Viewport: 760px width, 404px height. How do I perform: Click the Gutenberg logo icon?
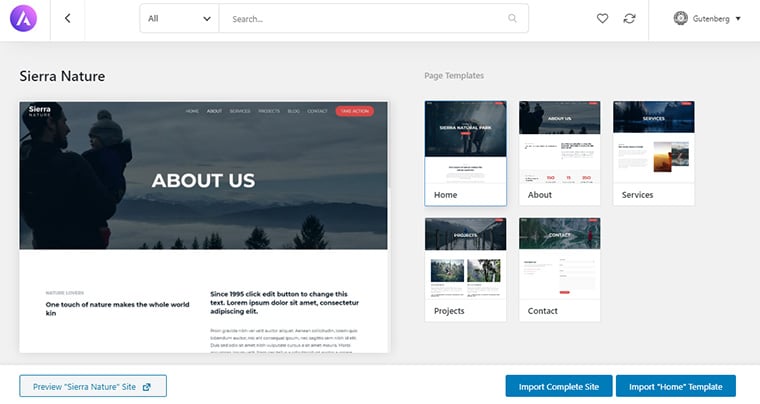(x=681, y=18)
